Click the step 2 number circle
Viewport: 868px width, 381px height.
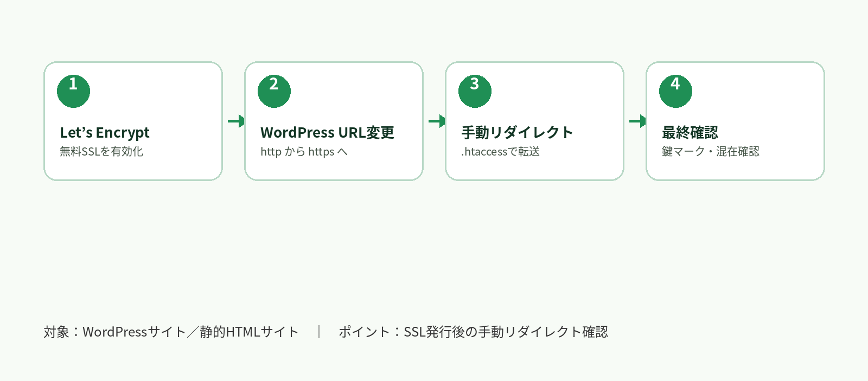274,91
